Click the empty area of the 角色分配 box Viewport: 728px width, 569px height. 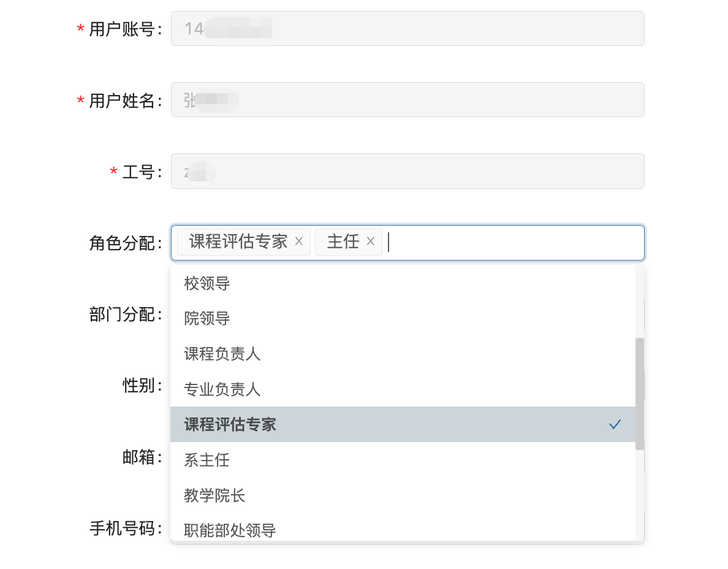(515, 243)
